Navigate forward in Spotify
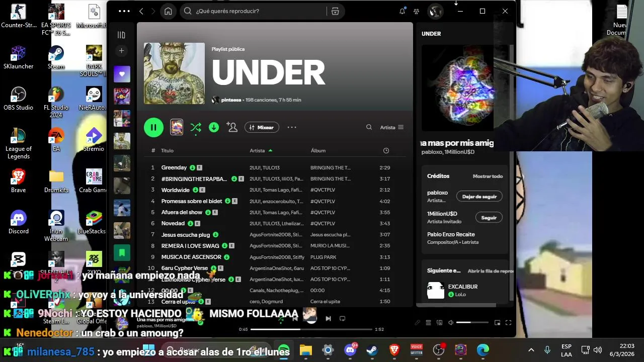Image resolution: width=644 pixels, height=362 pixels. pos(153,11)
